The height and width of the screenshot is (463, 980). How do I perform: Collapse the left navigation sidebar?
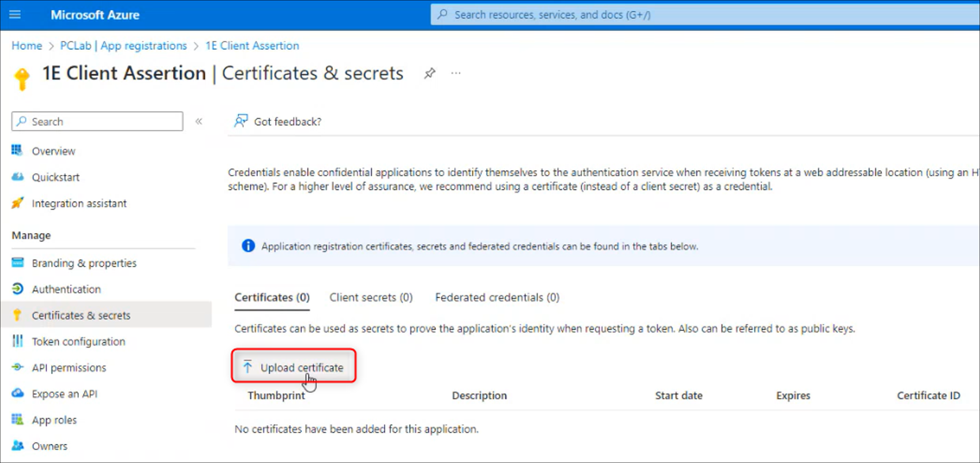[x=199, y=121]
